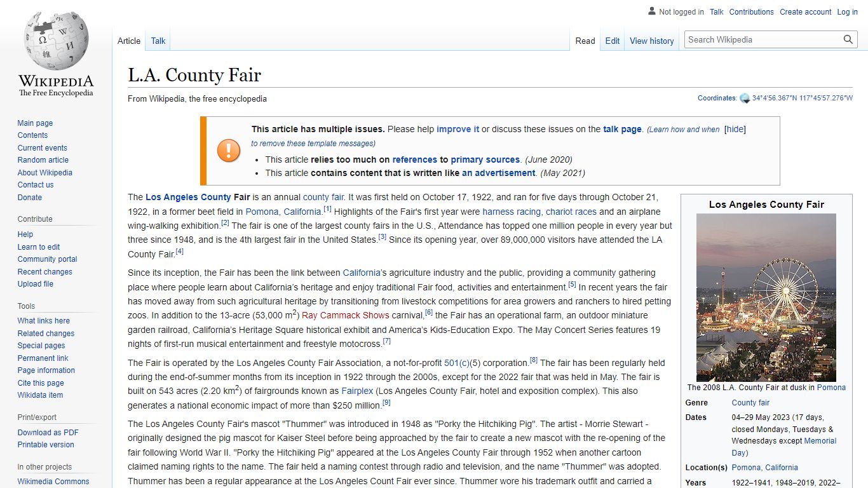
Task: Click the coordinates 34°4′56.367″N link
Action: 803,98
